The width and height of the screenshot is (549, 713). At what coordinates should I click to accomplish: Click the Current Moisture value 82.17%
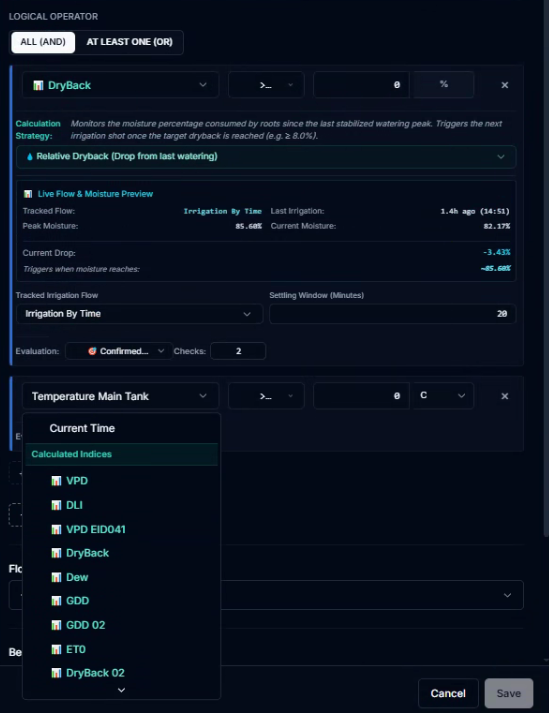(x=497, y=226)
